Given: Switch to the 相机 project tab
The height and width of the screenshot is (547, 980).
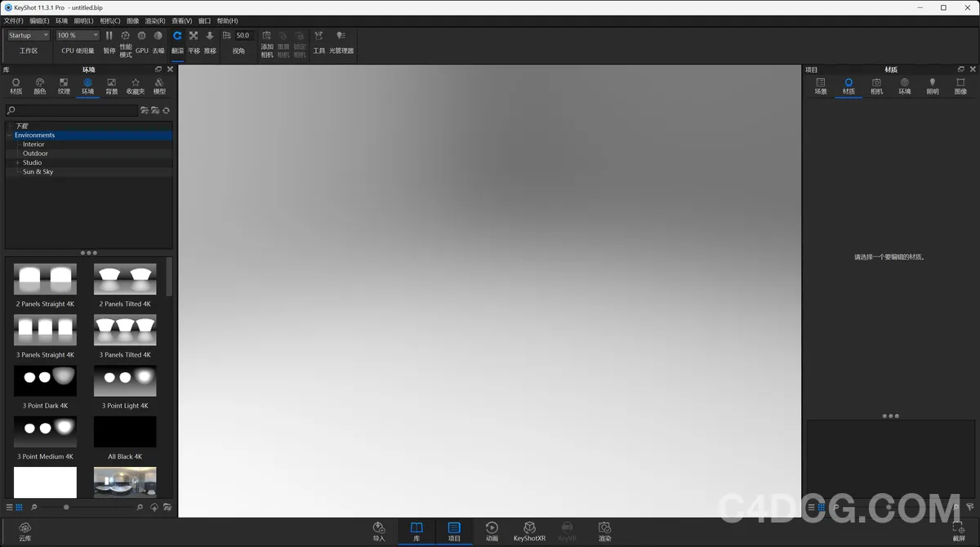Looking at the screenshot, I should coord(876,84).
